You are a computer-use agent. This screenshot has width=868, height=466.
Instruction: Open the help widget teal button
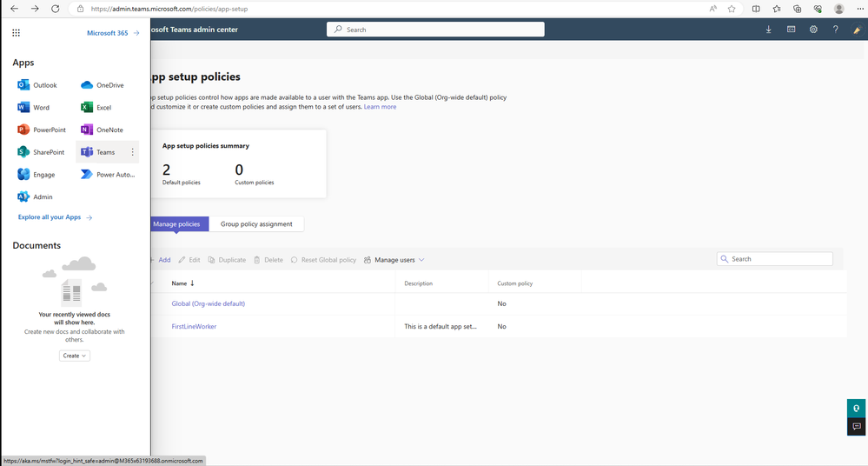[x=856, y=409]
